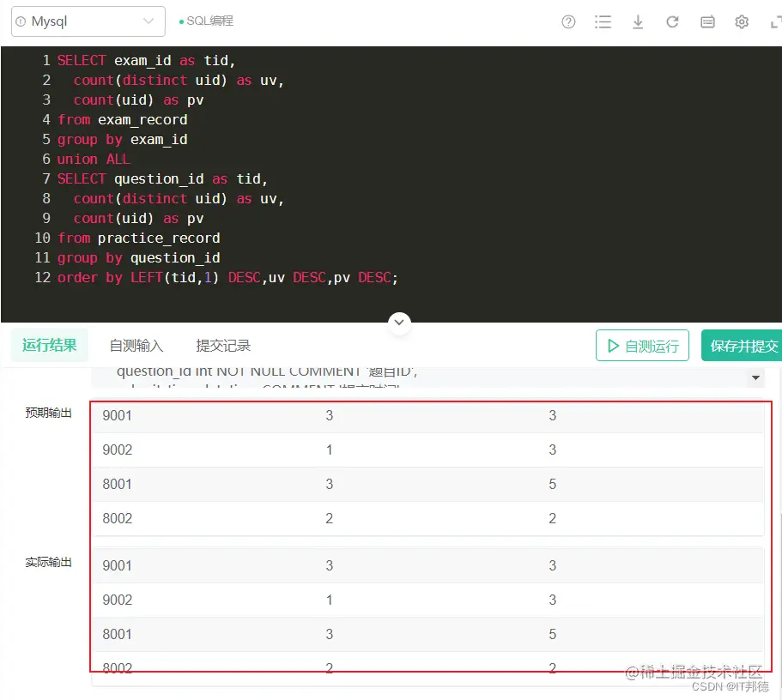Click code line 9 count(uid) as pv

coord(139,219)
